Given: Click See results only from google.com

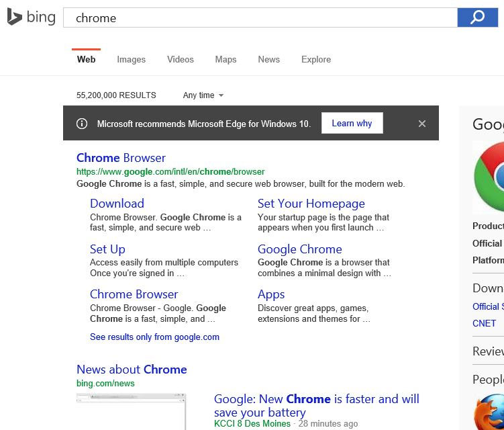Looking at the screenshot, I should (x=154, y=337).
